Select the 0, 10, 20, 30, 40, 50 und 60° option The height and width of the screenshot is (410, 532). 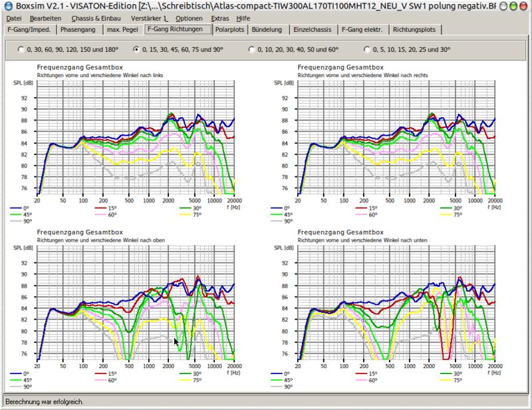point(251,49)
